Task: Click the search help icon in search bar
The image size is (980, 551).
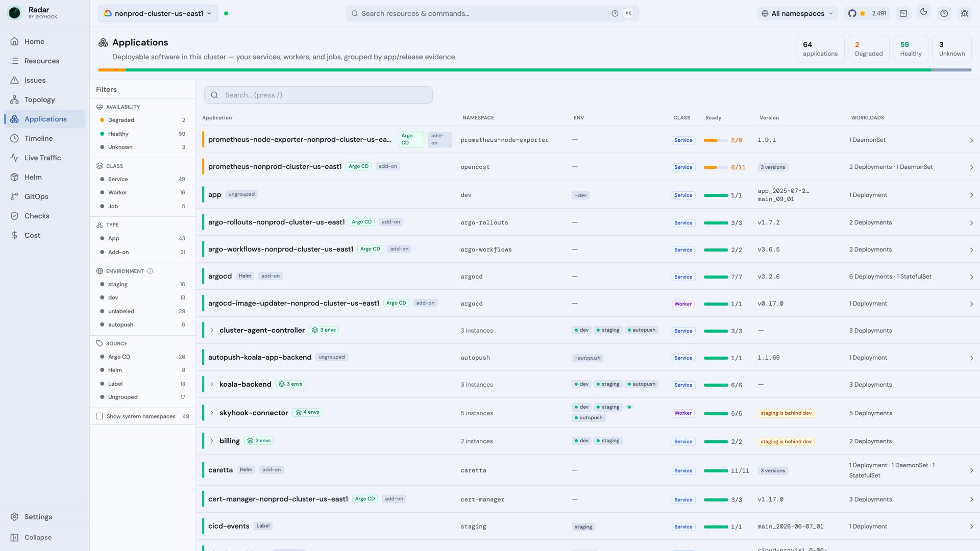Action: [615, 13]
